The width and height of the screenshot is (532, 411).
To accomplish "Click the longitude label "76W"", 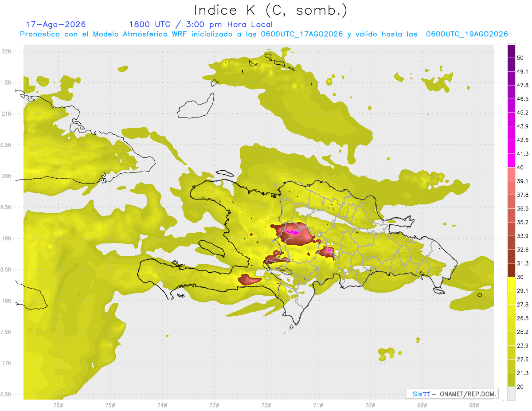I will coord(58,405).
